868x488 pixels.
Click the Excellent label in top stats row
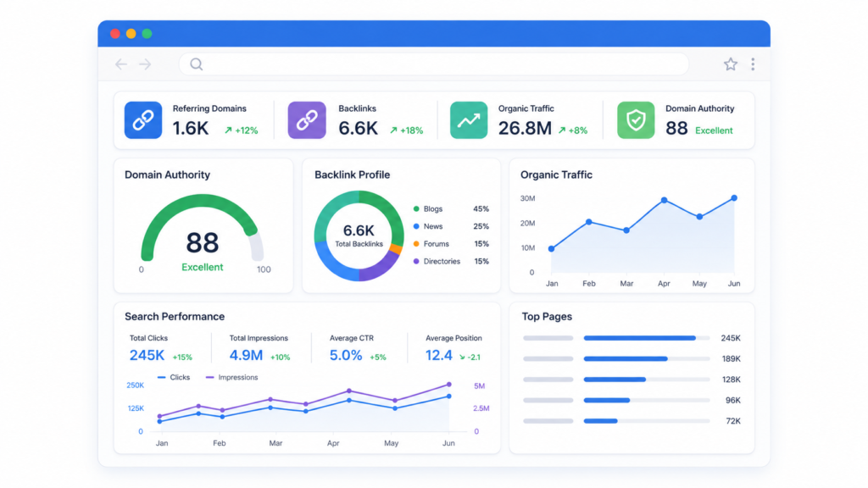click(714, 130)
